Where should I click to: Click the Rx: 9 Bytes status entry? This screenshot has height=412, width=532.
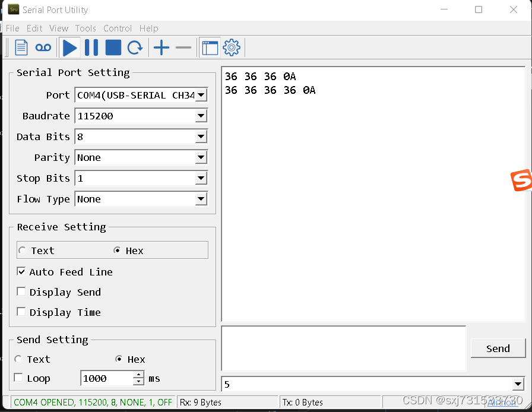click(x=201, y=403)
